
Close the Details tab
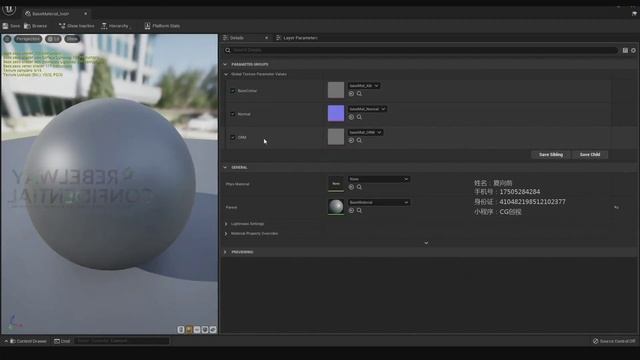pyautogui.click(x=267, y=38)
